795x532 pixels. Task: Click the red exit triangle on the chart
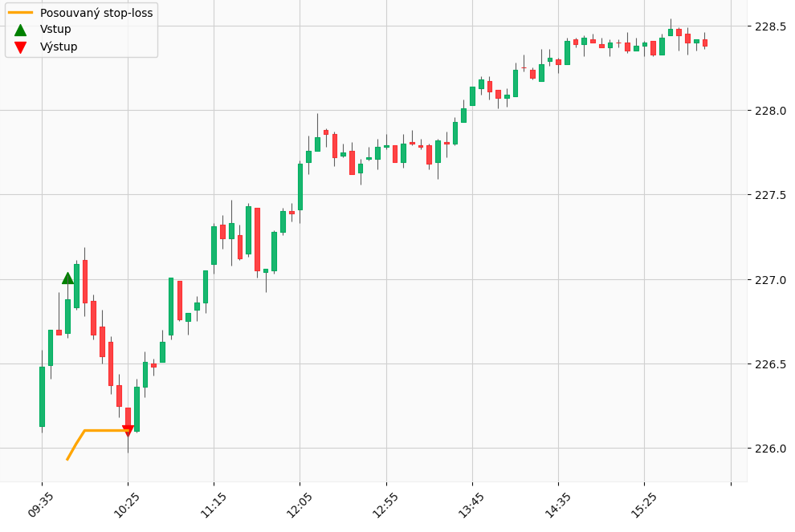(x=128, y=431)
